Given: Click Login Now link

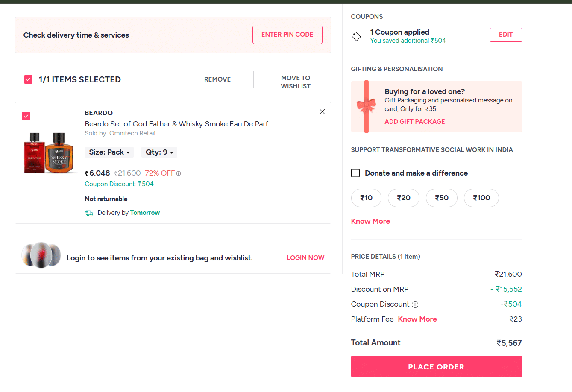Looking at the screenshot, I should [305, 258].
